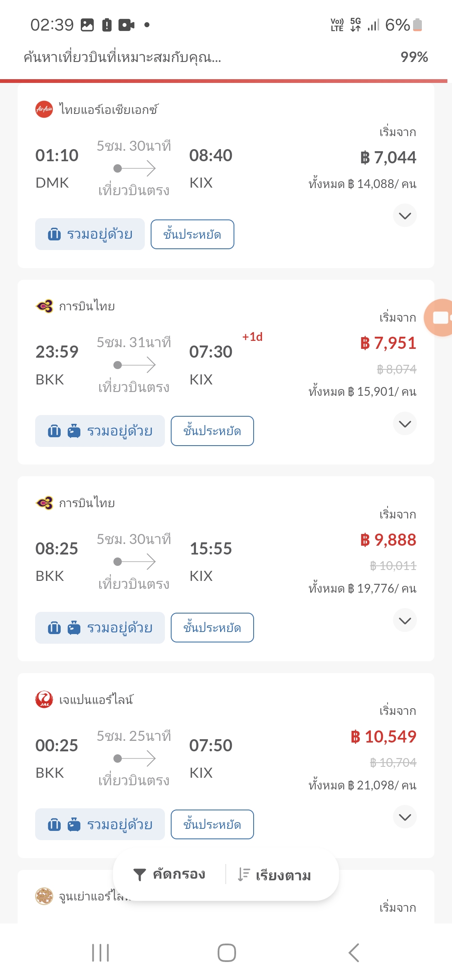
Task: Open the Android recent apps button
Action: (100, 953)
